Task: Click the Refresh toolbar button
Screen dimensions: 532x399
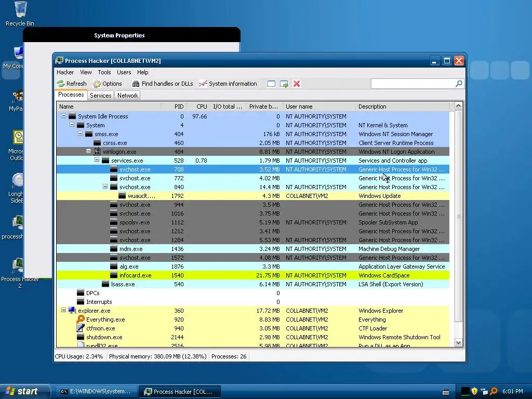Action: pyautogui.click(x=72, y=84)
